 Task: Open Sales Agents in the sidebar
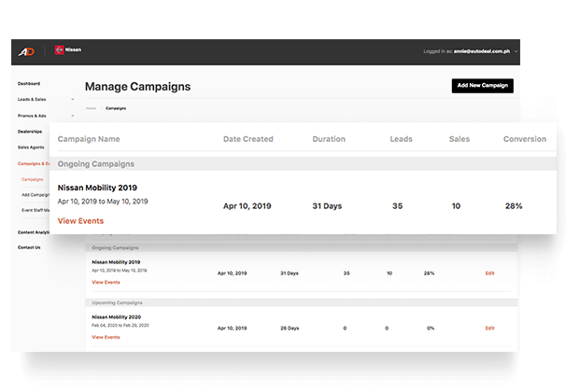coord(31,147)
